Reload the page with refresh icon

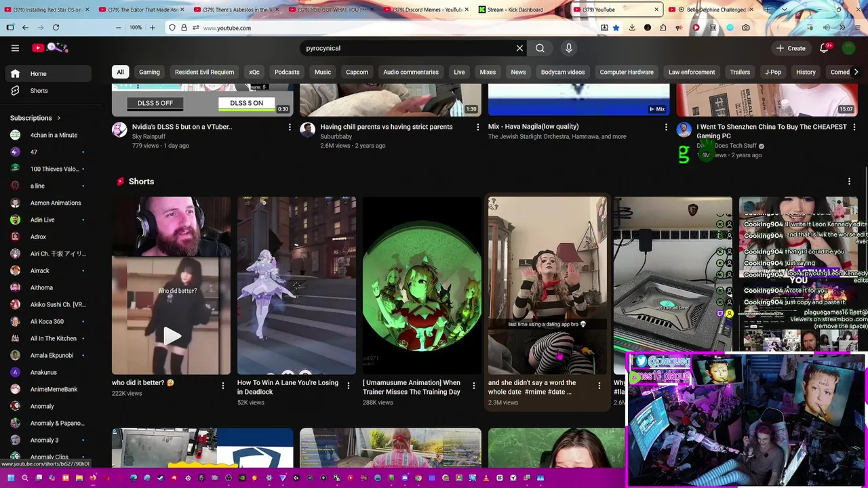[56, 28]
